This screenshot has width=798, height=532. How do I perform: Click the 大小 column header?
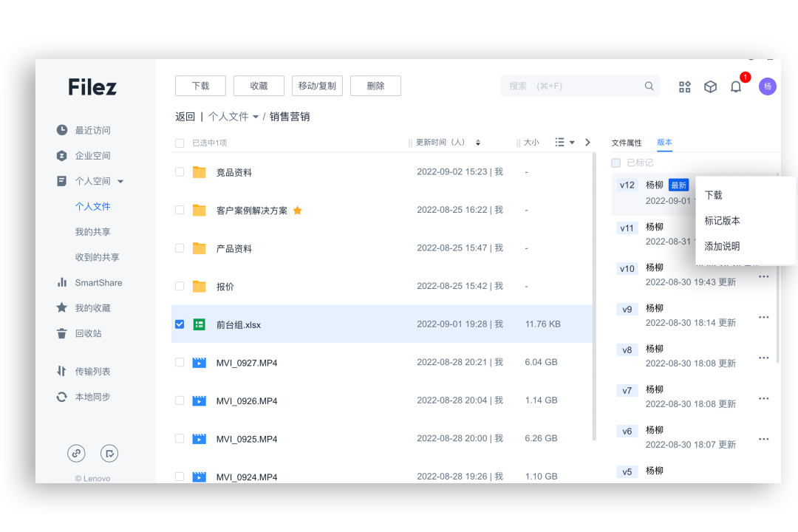click(531, 143)
